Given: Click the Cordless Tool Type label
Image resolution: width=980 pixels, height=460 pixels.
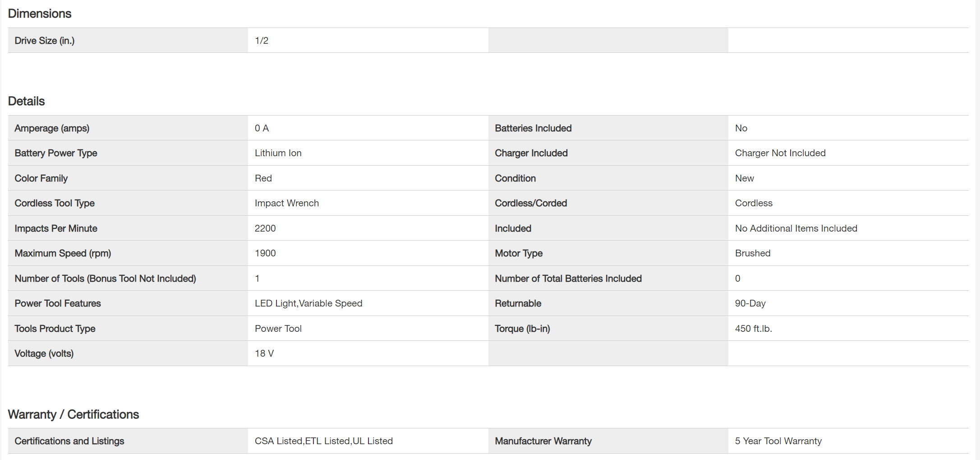Looking at the screenshot, I should click(55, 203).
